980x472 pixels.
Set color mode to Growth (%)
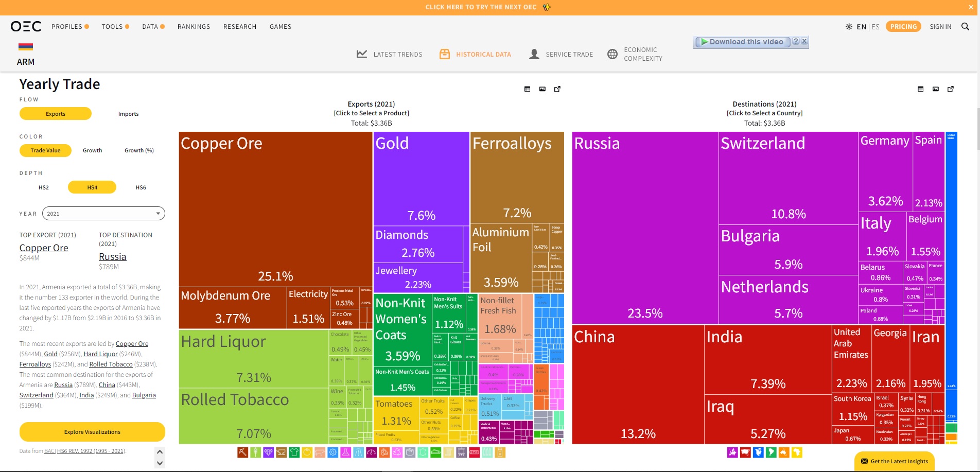point(139,150)
